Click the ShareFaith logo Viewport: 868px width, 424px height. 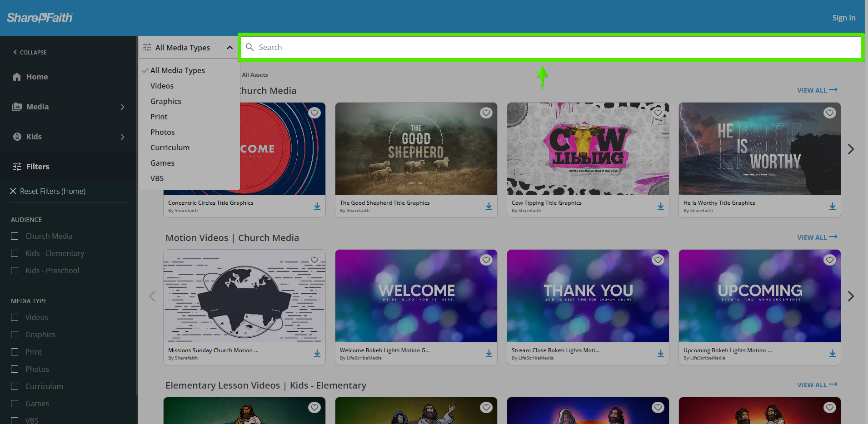(40, 18)
